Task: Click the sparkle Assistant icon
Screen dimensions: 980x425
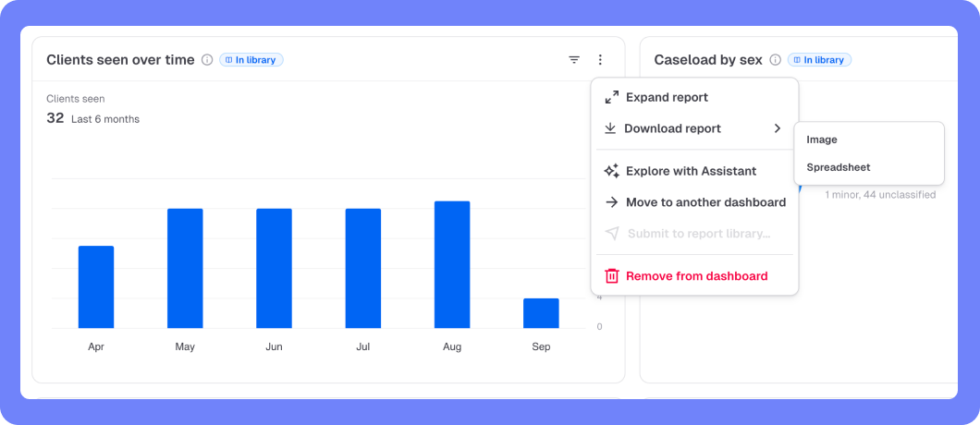Action: (x=611, y=171)
